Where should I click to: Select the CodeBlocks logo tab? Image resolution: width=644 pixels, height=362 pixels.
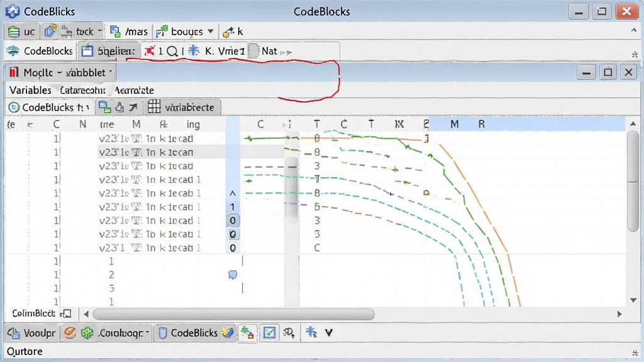click(40, 51)
